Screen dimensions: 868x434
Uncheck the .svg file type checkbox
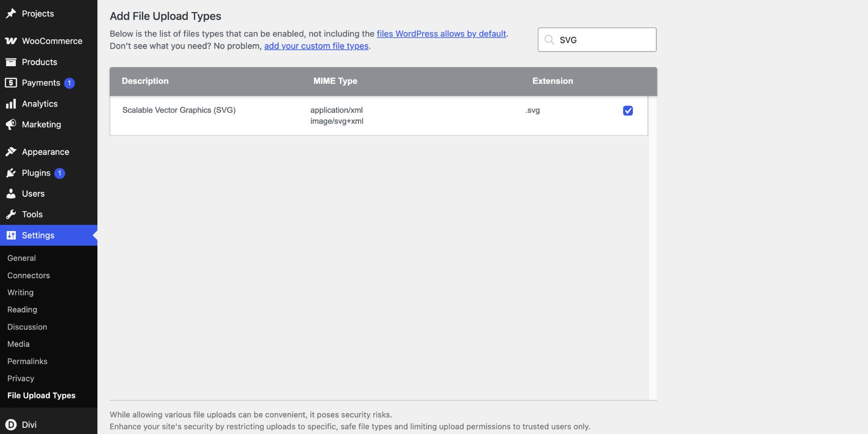point(628,110)
